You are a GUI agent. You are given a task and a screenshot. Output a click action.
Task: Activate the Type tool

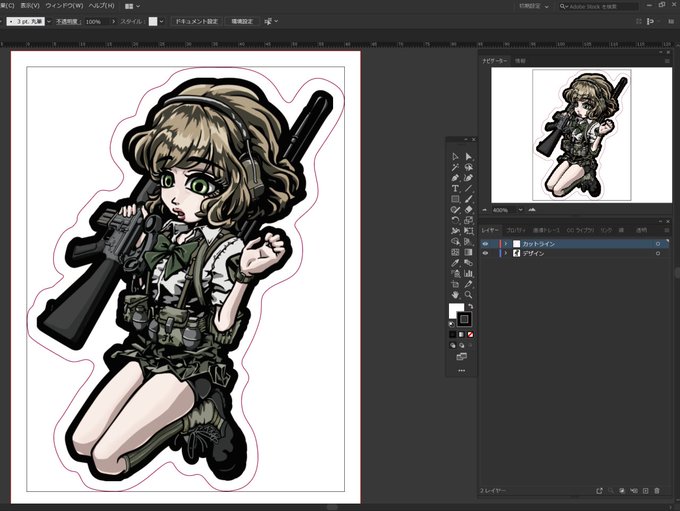[455, 188]
